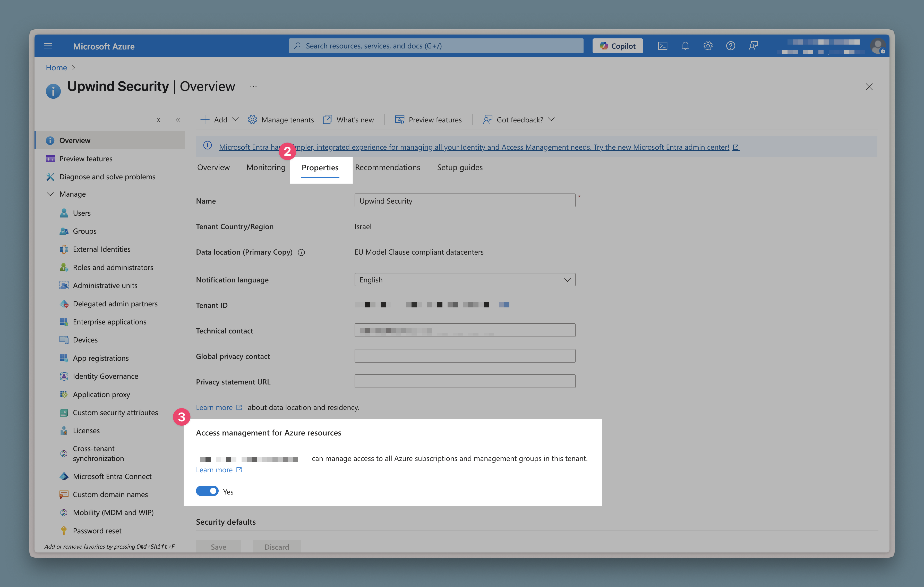Click the Technical contact field
Screen dimensions: 924x587
click(465, 331)
